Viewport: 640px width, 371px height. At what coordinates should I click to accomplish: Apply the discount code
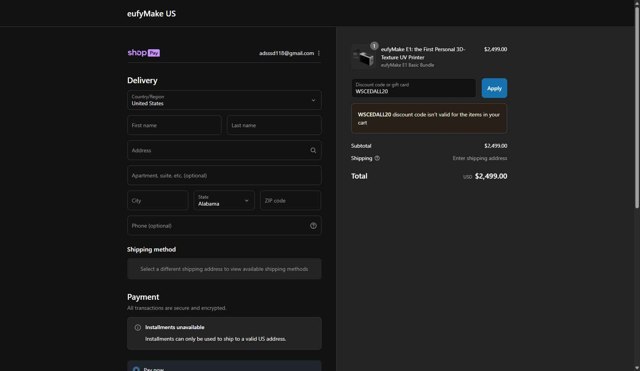(x=494, y=88)
